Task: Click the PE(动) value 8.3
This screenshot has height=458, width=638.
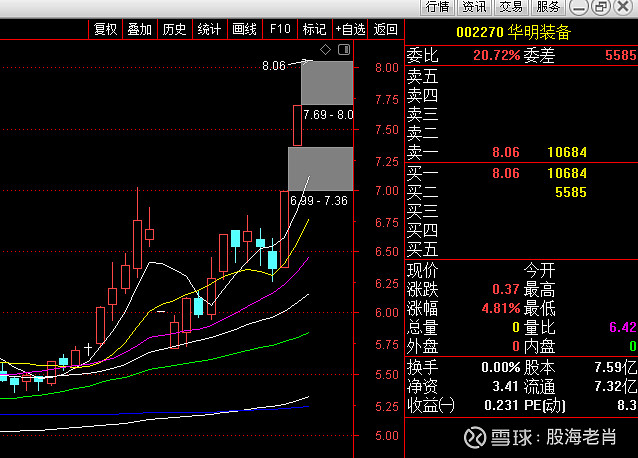Action: 627,405
